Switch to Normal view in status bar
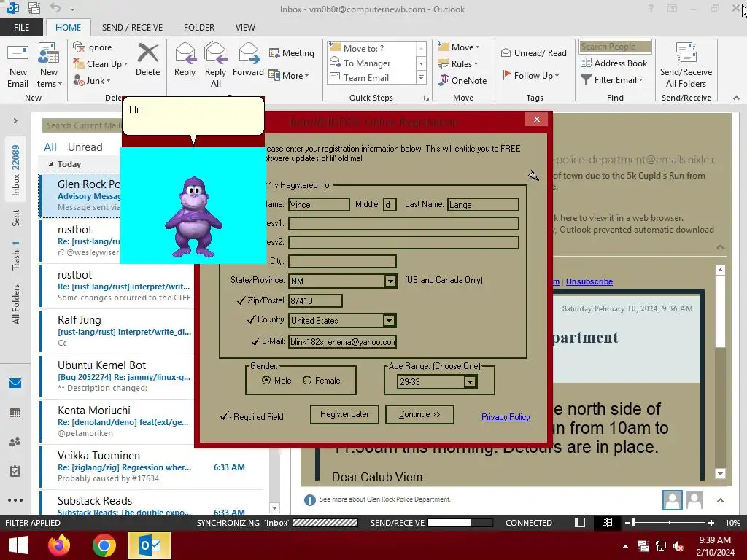This screenshot has width=747, height=560. click(x=580, y=523)
